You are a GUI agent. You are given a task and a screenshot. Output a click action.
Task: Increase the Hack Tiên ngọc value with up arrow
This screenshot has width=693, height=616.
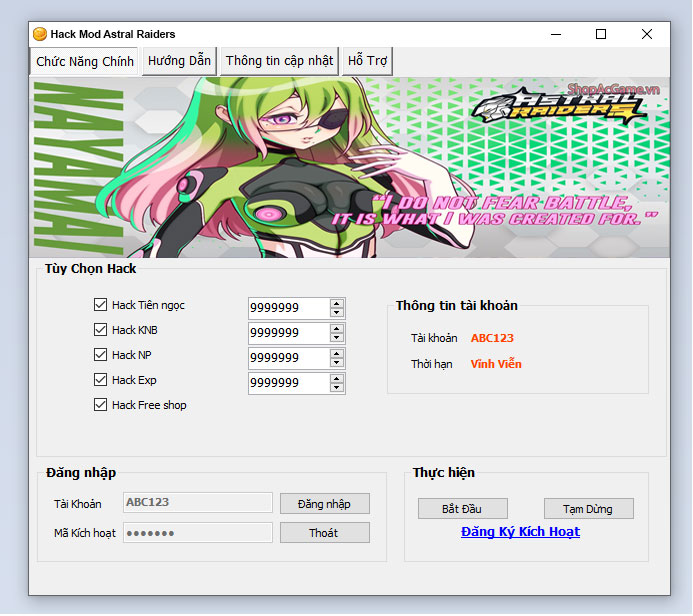[x=337, y=303]
